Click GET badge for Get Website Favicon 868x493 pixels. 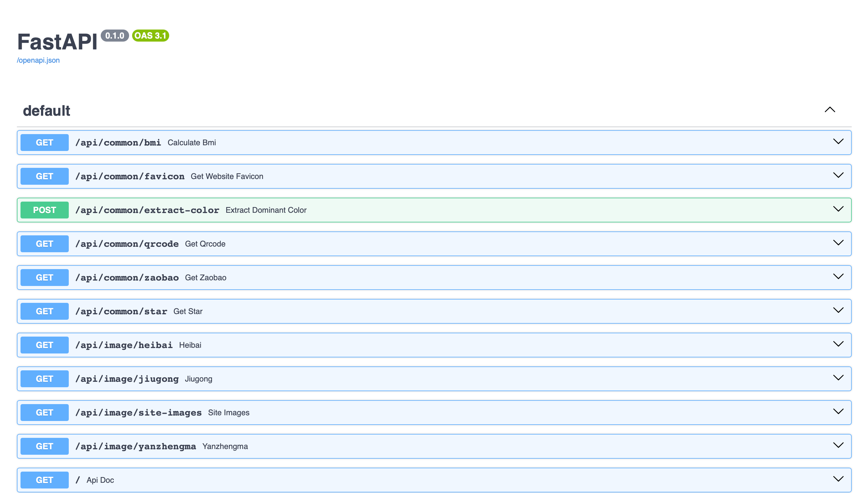[44, 176]
